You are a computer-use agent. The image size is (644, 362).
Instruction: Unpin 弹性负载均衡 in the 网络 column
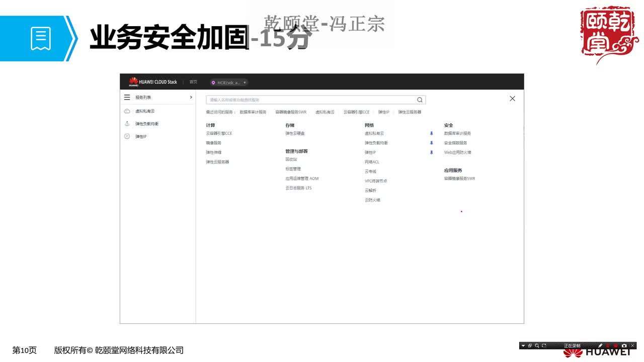click(x=431, y=143)
